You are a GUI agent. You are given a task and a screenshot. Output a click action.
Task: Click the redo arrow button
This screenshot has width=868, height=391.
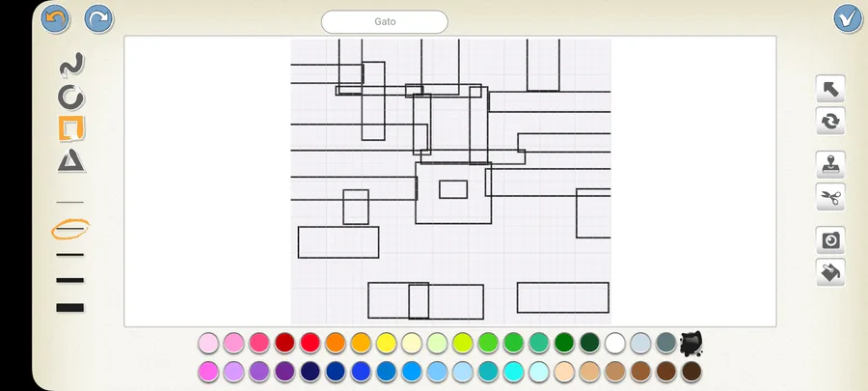(98, 19)
